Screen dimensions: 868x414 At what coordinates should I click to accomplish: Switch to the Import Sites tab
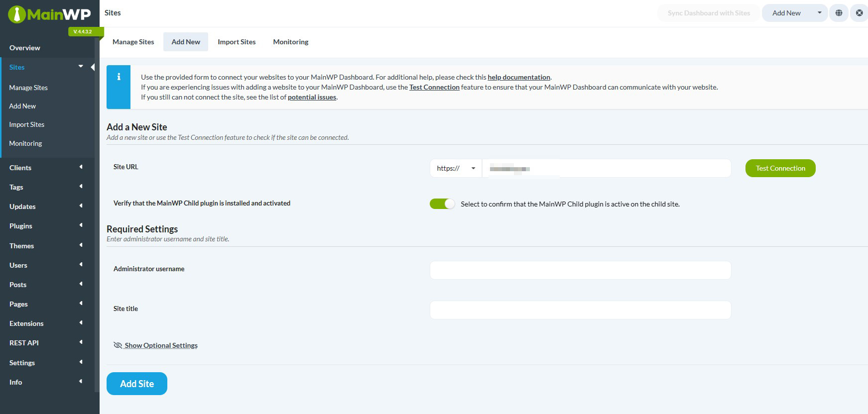click(237, 42)
